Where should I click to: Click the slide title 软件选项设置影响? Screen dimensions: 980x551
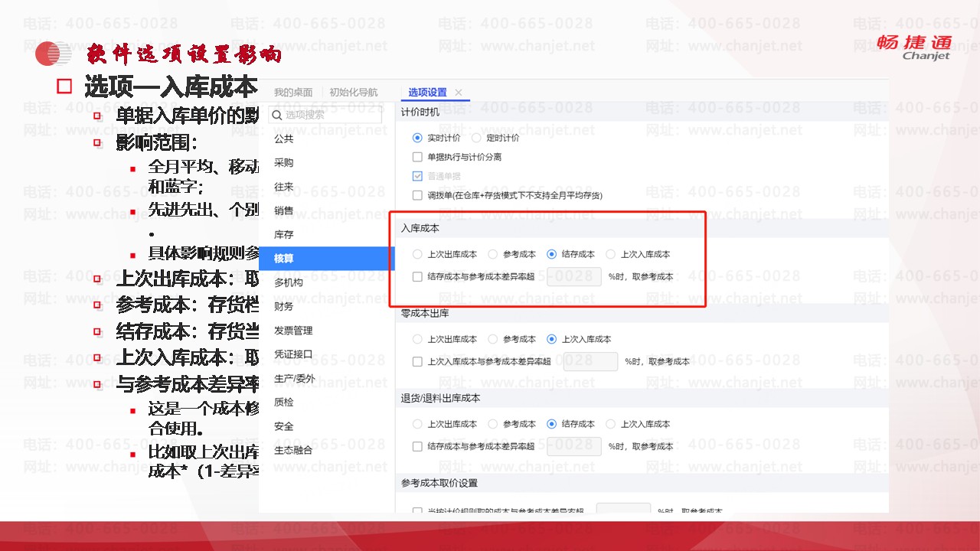[184, 54]
